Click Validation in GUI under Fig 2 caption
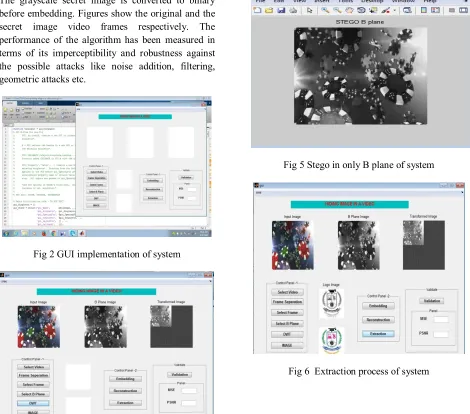470x414 pixels. pos(180,375)
